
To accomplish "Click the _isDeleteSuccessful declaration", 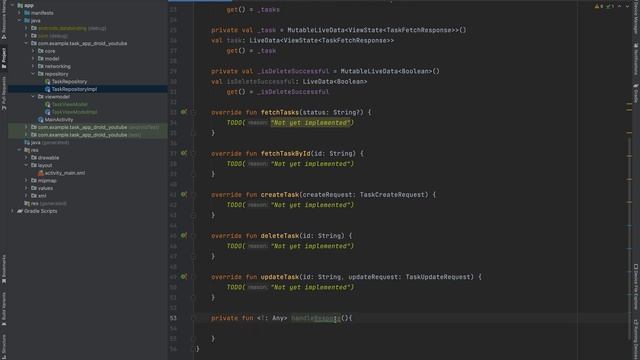I will (293, 71).
